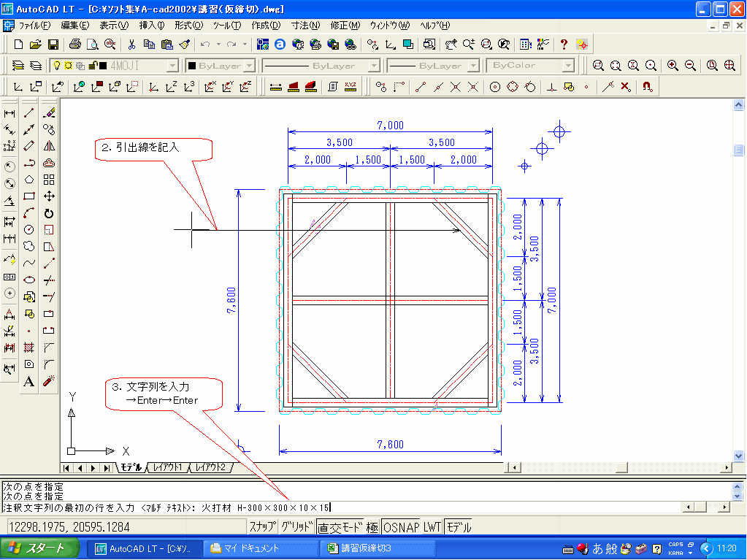Jump to the last layout tab arrow
This screenshot has height=560, width=747.
tap(107, 467)
